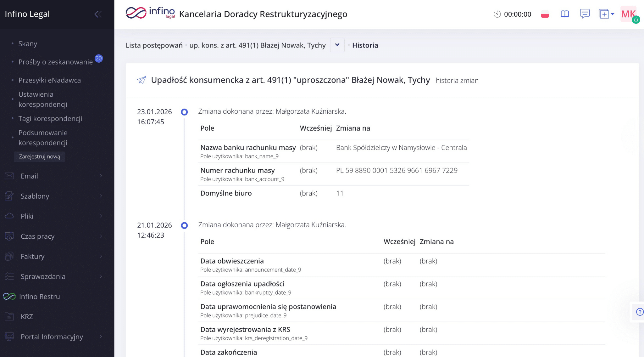Expand the Portal Informacyjny chevron
The width and height of the screenshot is (644, 357).
point(101,337)
